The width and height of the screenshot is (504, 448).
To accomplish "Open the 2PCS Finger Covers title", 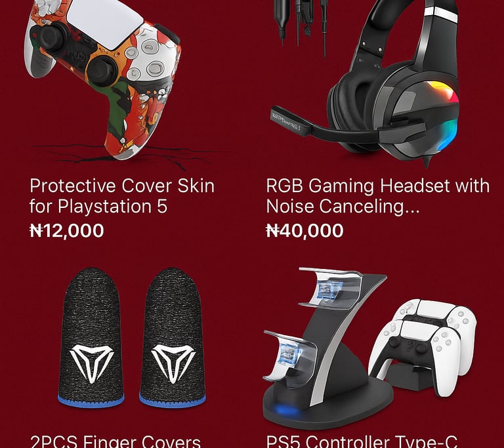I will tap(115, 441).
